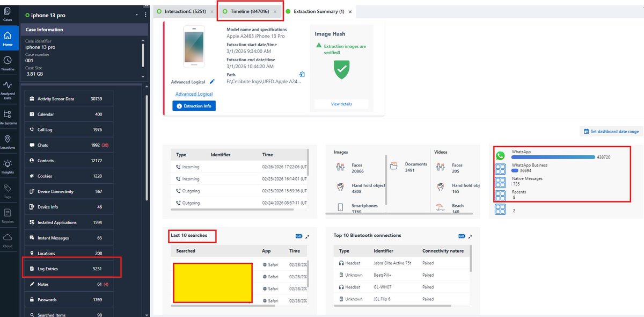
Task: Click GO icon in Last 10 searches
Action: point(299,236)
